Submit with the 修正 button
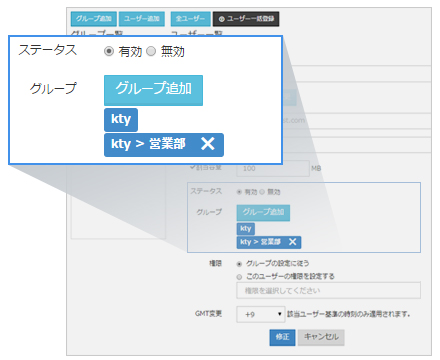 pos(282,337)
